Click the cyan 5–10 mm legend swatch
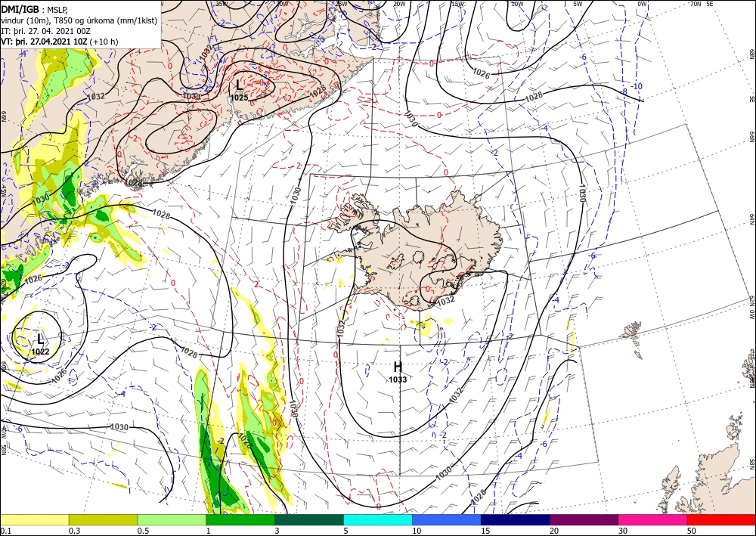Viewport: 756px width, 536px height. [x=378, y=519]
